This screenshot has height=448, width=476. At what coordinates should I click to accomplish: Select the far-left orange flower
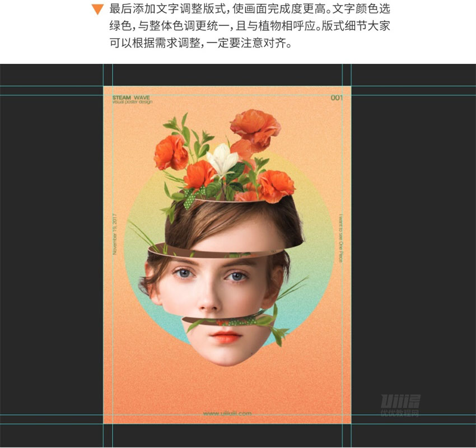coord(171,152)
